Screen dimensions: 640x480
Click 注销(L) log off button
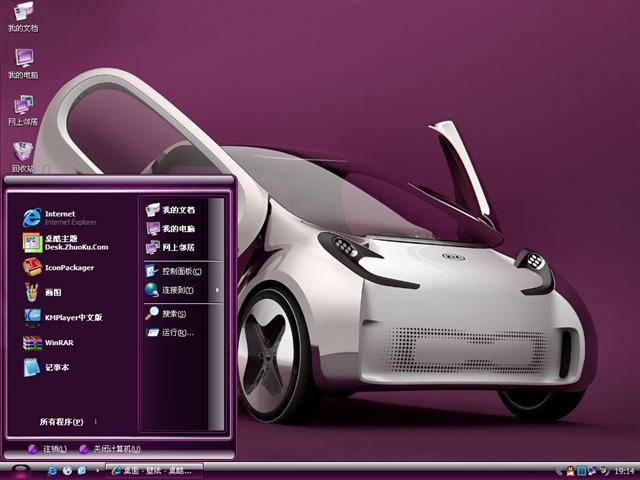click(48, 449)
